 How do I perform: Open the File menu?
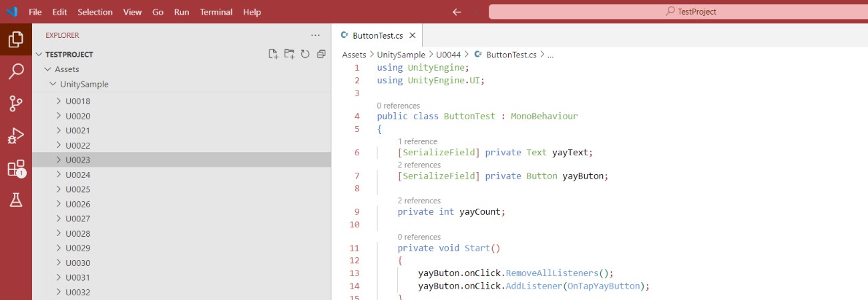tap(35, 12)
